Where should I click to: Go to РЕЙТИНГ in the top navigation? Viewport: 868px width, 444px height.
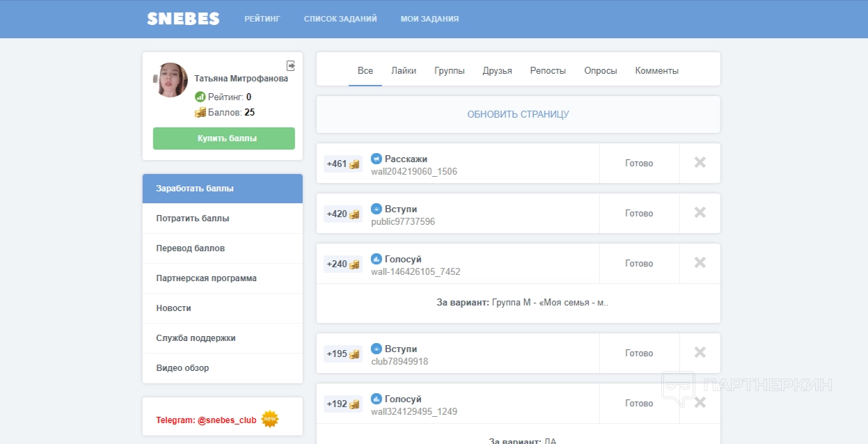(x=262, y=19)
